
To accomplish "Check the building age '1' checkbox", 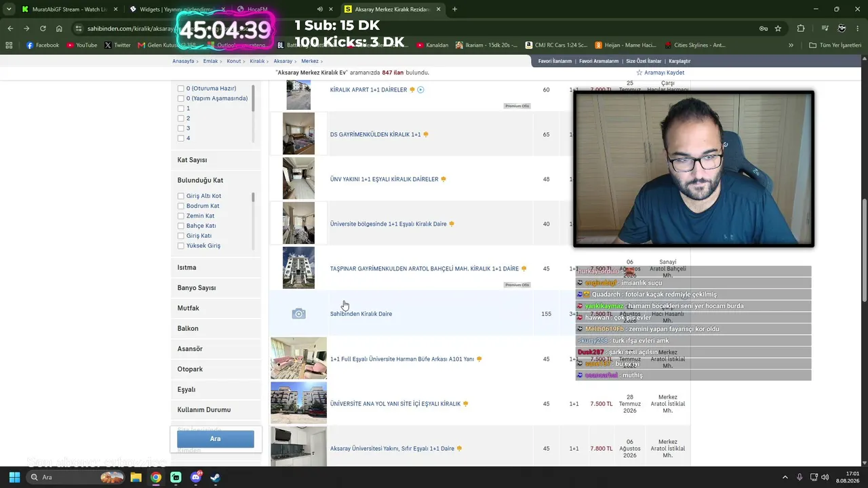I will pyautogui.click(x=180, y=108).
